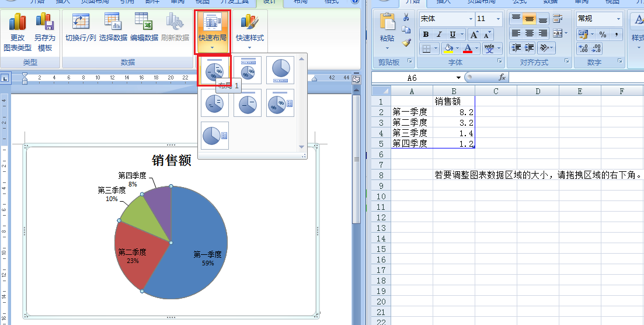Toggle Underline formatting in Excel
644x325 pixels.
coord(452,34)
